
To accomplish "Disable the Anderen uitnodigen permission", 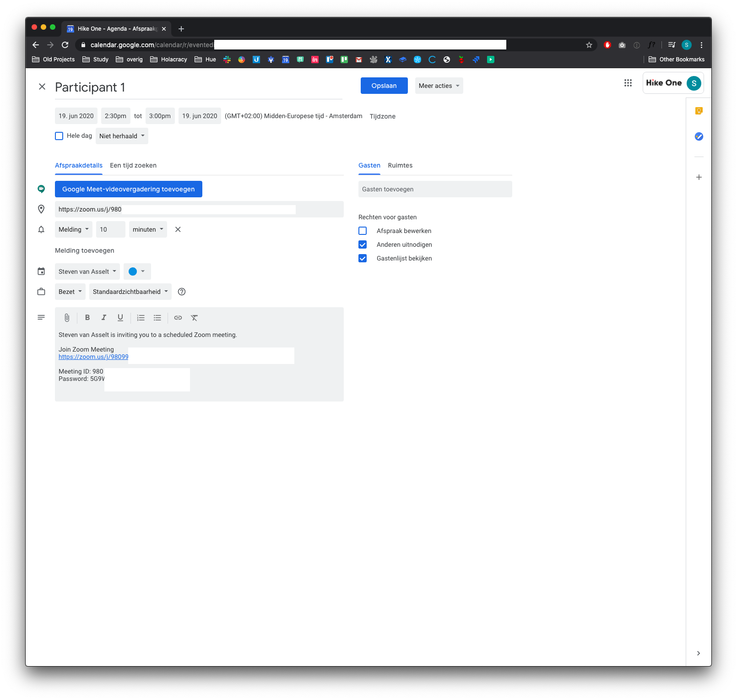I will pyautogui.click(x=363, y=244).
